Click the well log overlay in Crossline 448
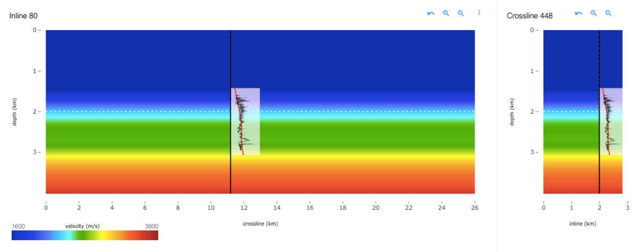This screenshot has height=252, width=644. (x=611, y=122)
